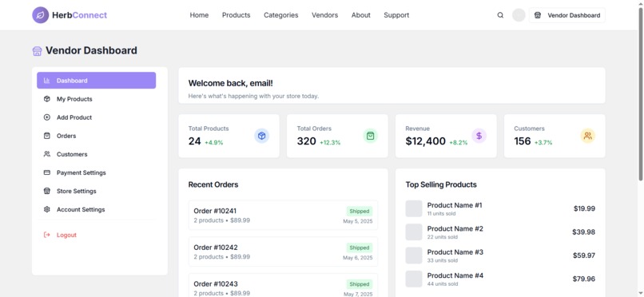Click Product Name #3 title
Screen dimensions: 644x297
(x=455, y=251)
